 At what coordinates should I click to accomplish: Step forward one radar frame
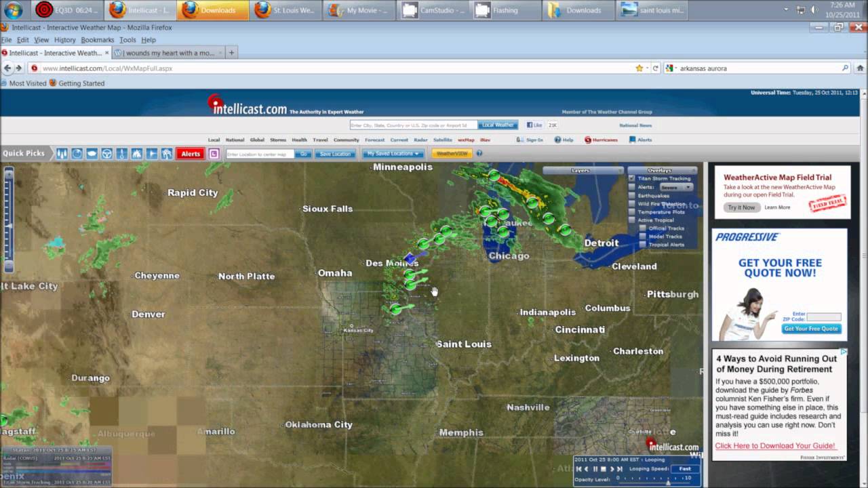(x=612, y=469)
